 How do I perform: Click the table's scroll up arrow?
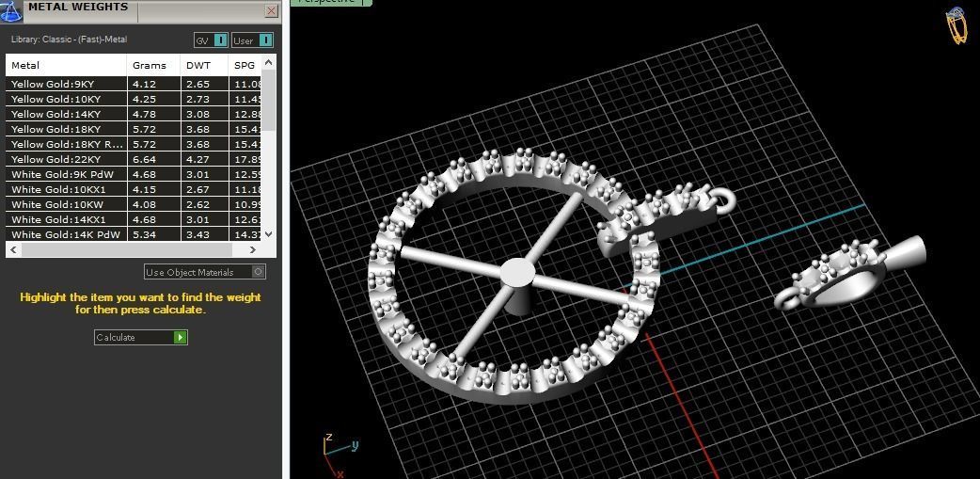tap(269, 62)
